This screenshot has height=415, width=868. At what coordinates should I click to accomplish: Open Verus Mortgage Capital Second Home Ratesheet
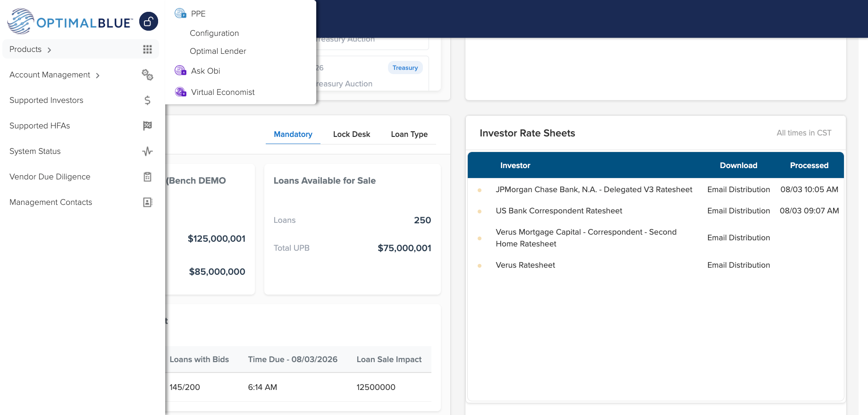(x=586, y=238)
